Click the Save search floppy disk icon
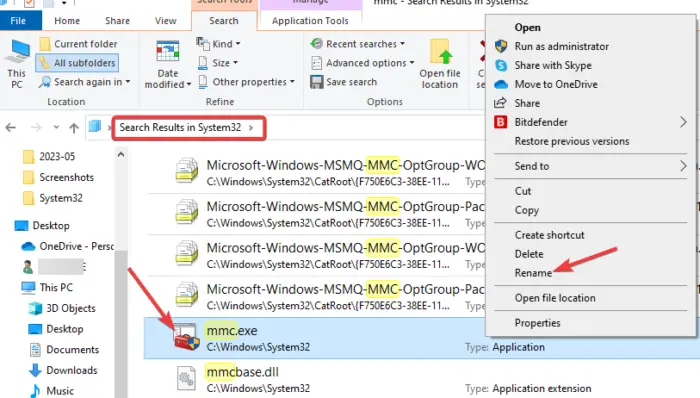Image resolution: width=700 pixels, height=398 pixels. [317, 82]
